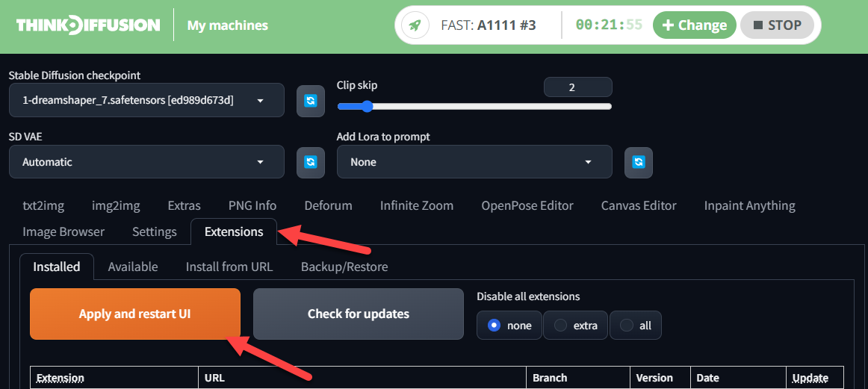Select the 'none' disable extensions option
Image resolution: width=868 pixels, height=389 pixels.
[x=509, y=326]
